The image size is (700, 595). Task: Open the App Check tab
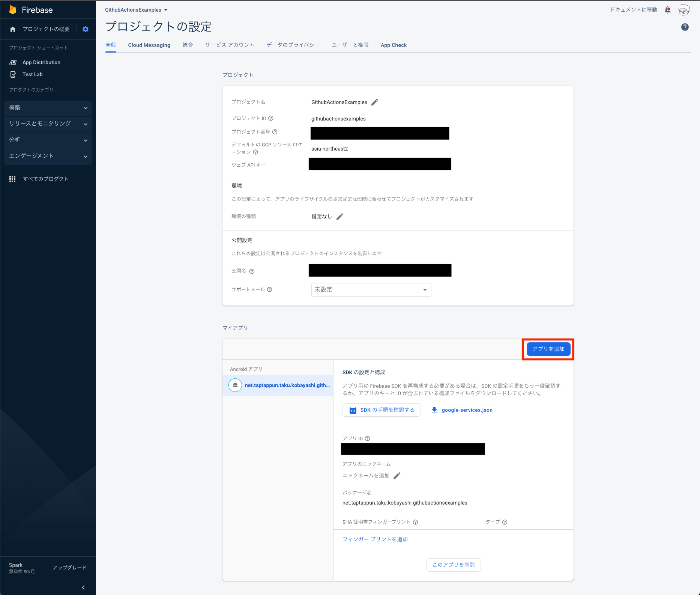point(394,45)
